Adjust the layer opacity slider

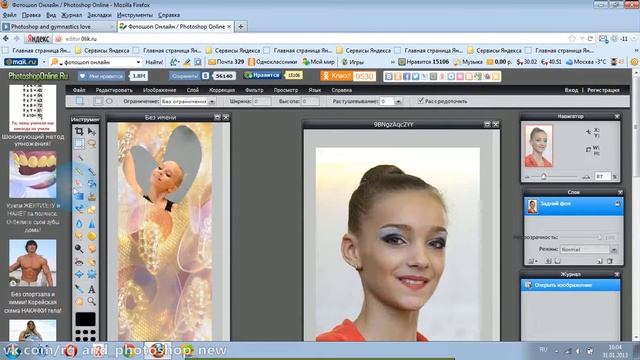(599, 237)
